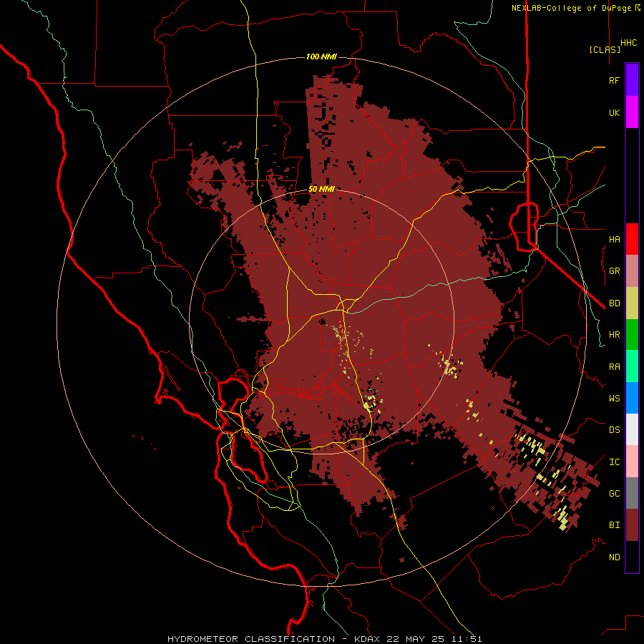This screenshot has width=644, height=644.
Task: Click the 'RF' legend label
Action: pyautogui.click(x=614, y=81)
